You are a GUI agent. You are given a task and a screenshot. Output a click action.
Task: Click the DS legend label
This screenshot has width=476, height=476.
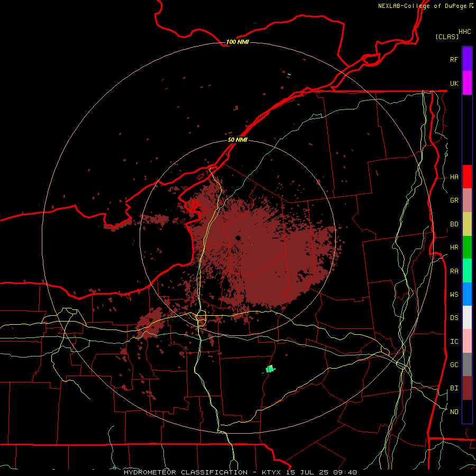(x=454, y=318)
